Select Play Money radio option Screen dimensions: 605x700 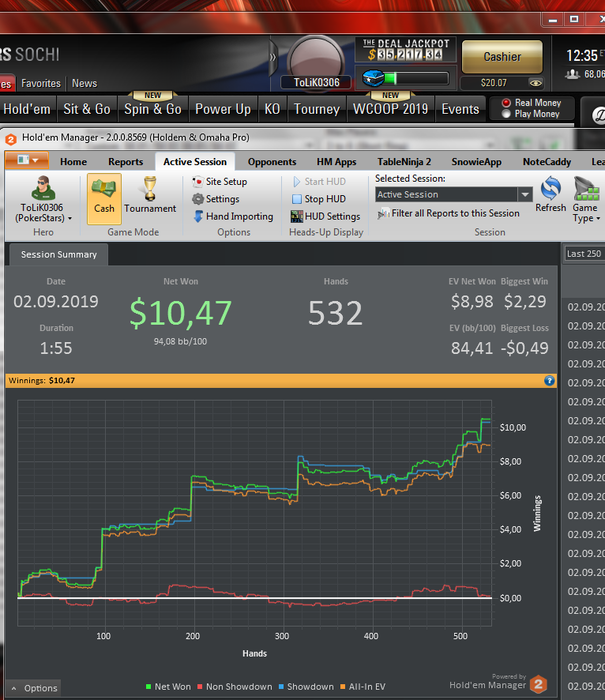pyautogui.click(x=506, y=114)
